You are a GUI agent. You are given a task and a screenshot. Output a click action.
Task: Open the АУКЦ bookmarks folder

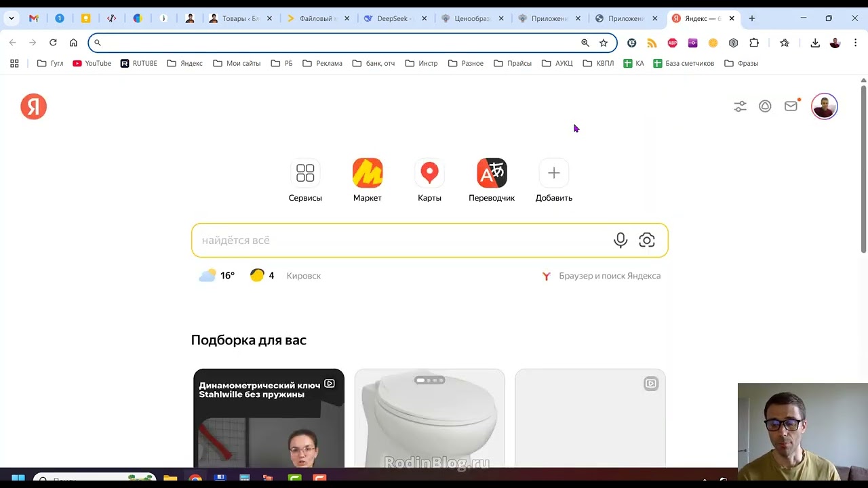(557, 63)
